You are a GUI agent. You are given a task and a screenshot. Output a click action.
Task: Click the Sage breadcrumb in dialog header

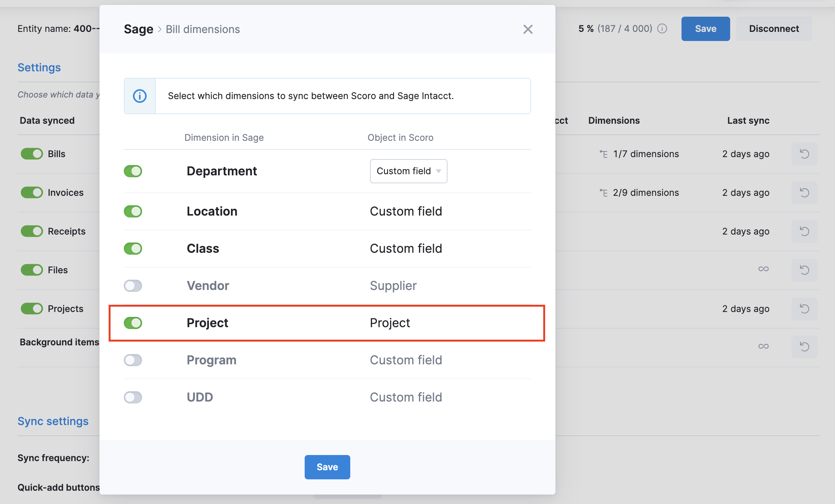[x=139, y=29]
